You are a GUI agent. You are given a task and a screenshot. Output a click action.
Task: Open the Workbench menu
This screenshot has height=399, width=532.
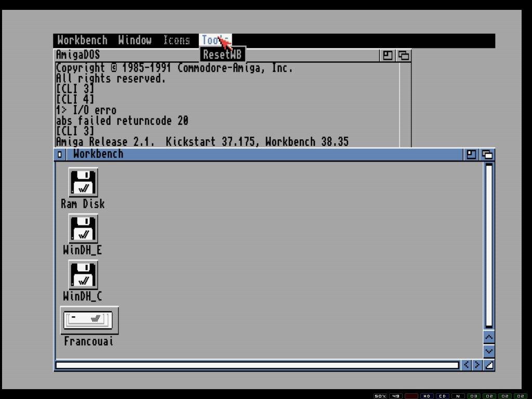click(82, 40)
